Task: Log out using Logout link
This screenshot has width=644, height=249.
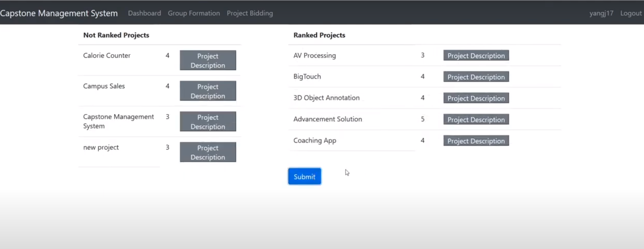Action: pos(631,13)
